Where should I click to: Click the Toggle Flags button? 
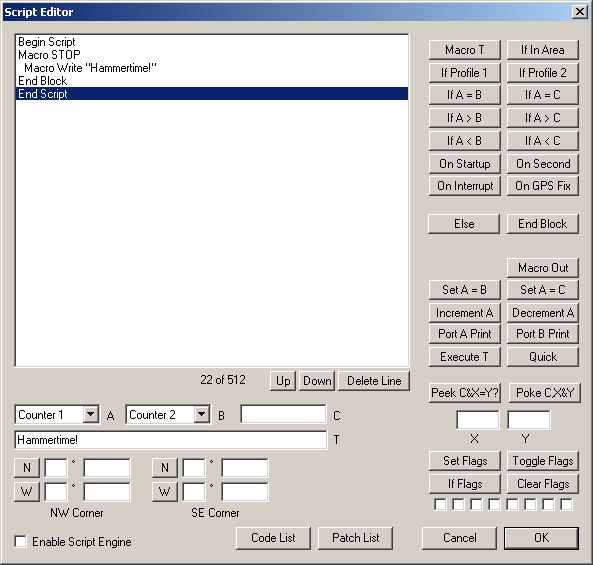(543, 461)
